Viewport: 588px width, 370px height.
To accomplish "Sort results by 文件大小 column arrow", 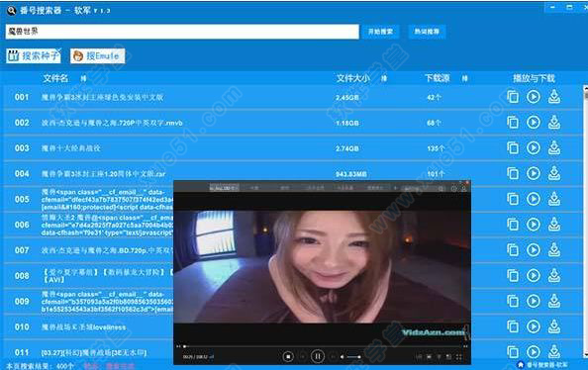I will click(x=384, y=78).
